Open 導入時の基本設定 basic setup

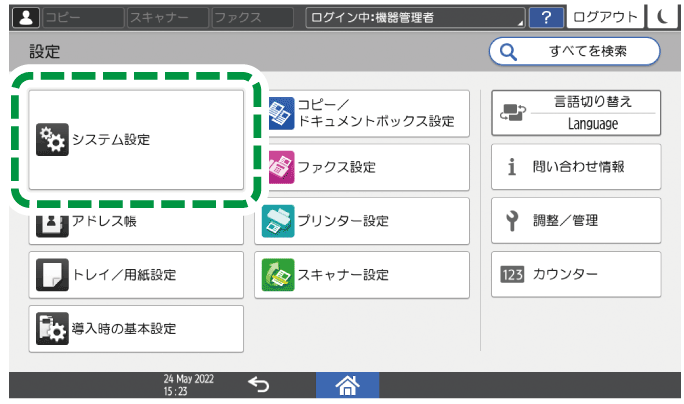click(x=136, y=329)
